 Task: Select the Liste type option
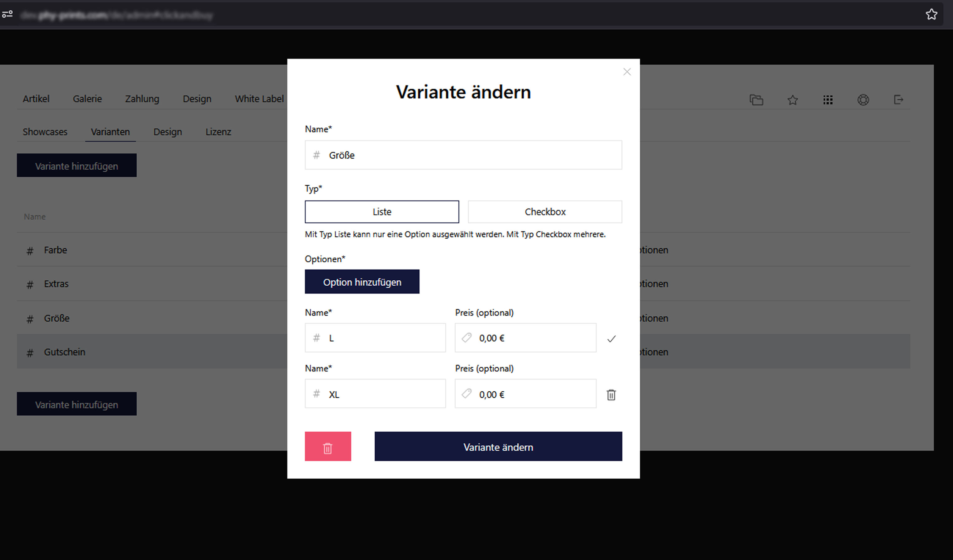[382, 212]
